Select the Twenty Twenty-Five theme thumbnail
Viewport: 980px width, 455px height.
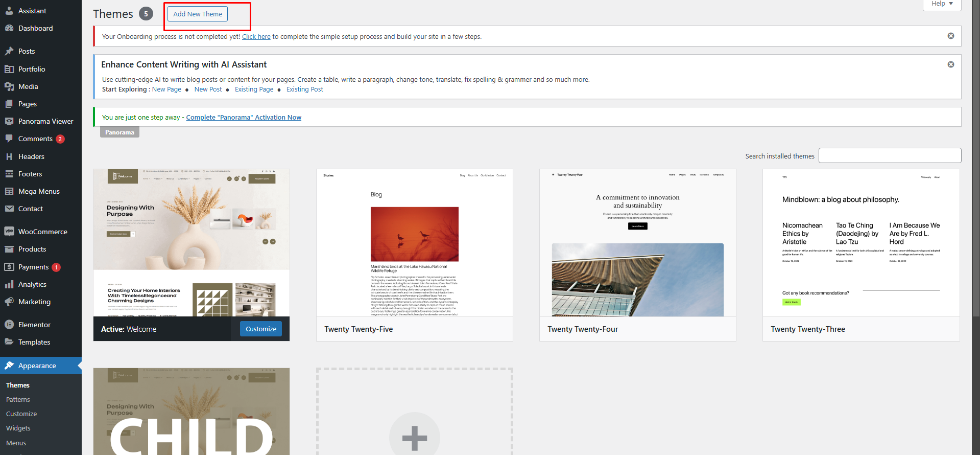click(x=415, y=243)
